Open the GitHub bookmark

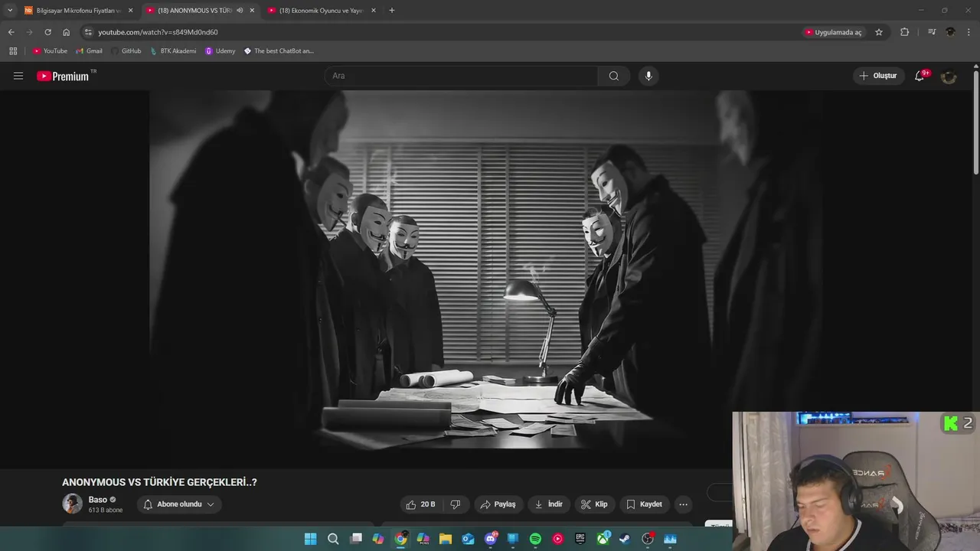pos(126,51)
